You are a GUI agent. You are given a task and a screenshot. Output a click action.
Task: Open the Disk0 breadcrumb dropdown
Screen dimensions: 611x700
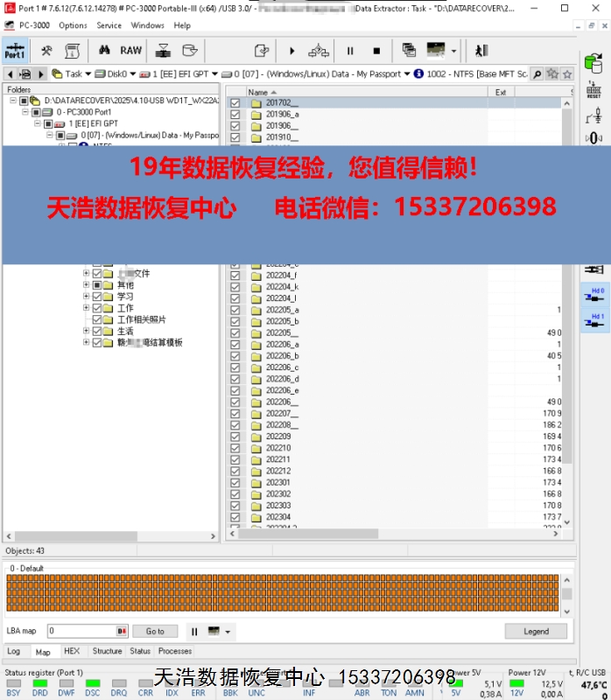click(133, 74)
